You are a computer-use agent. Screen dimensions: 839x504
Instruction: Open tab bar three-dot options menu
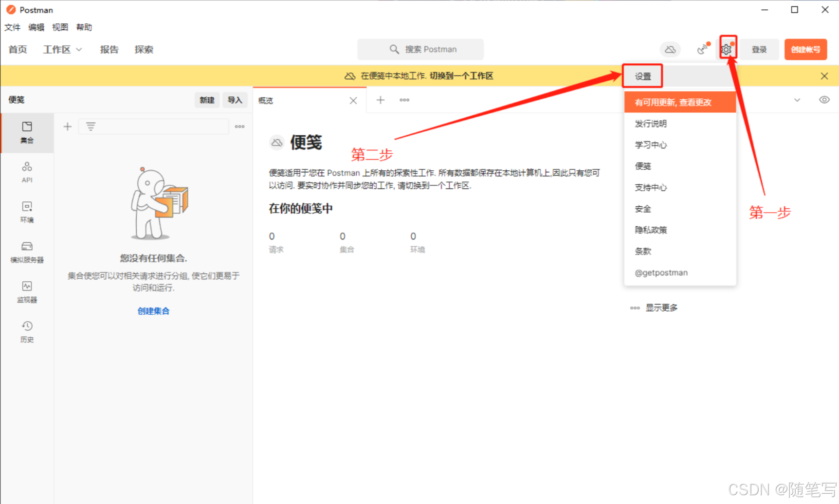tap(404, 100)
